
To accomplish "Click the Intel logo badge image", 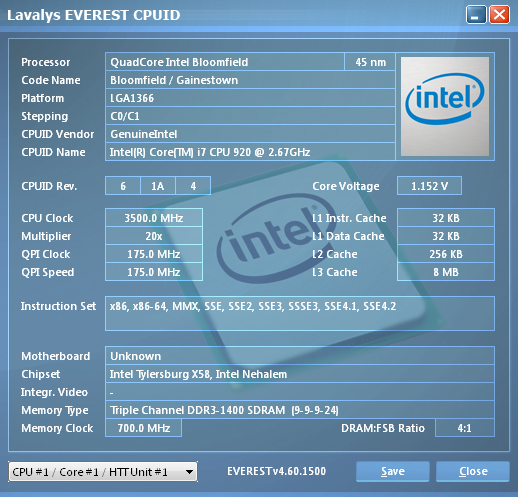I will [445, 106].
